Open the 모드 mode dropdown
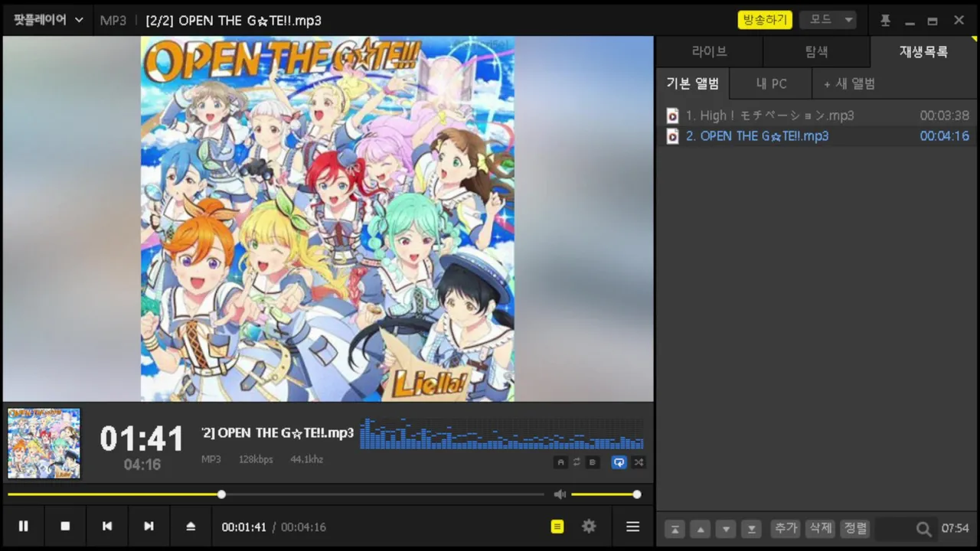The width and height of the screenshot is (980, 551). tap(828, 20)
